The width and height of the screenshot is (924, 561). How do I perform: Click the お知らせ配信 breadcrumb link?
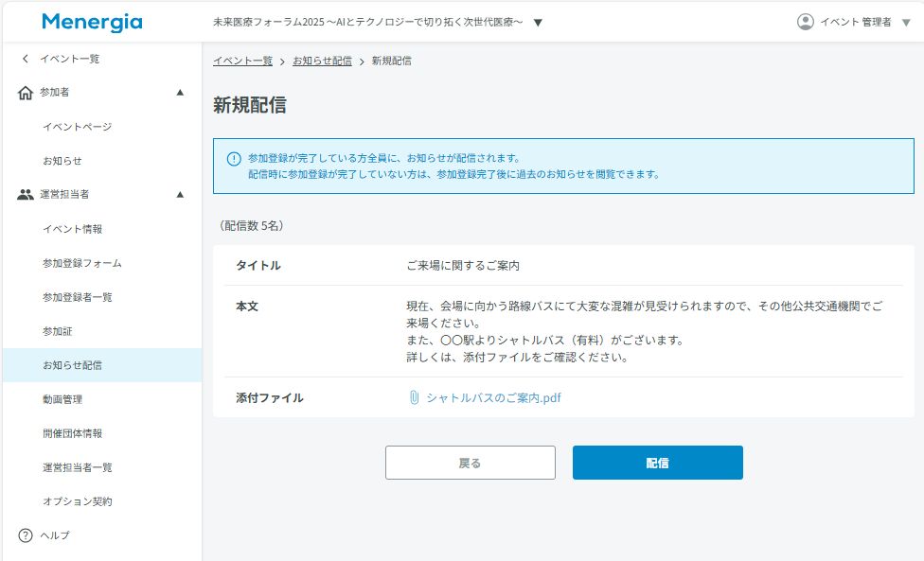[322, 61]
